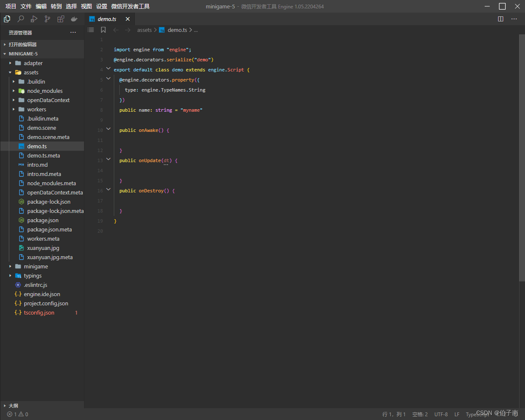Click the UTF-8 encoding indicator
Screen dimensions: 525x420
click(441, 414)
